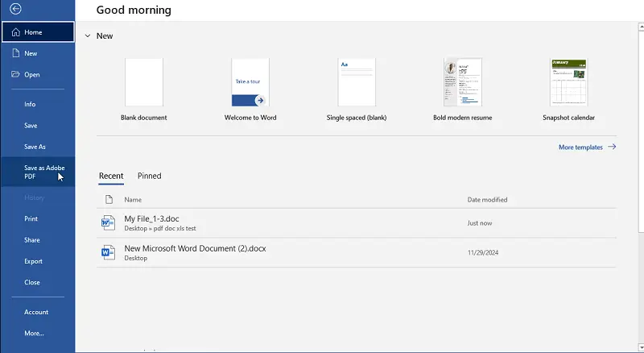Click the Name column header
644x353 pixels.
pyautogui.click(x=133, y=200)
